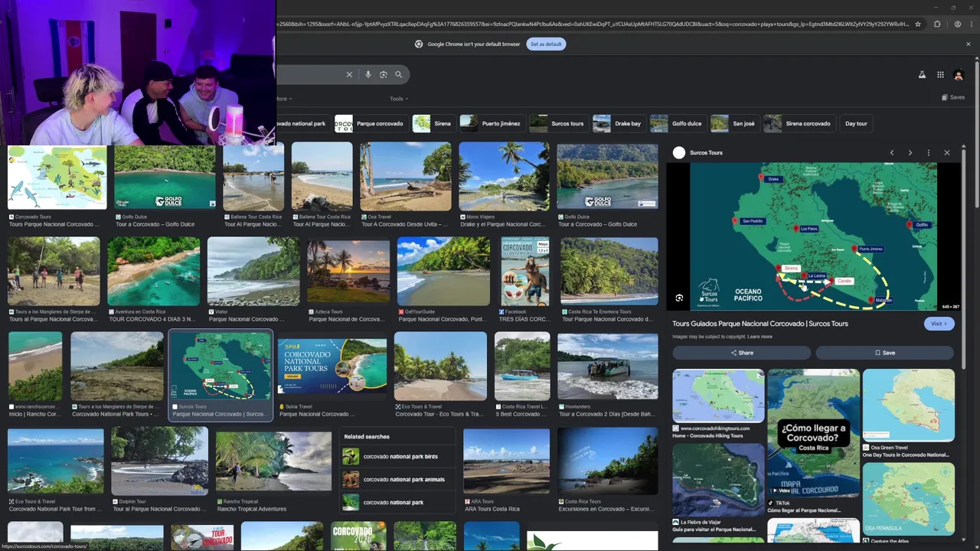Open the Chrome profile icon in toolbar
Screen dimensions: 980x551
957,24
